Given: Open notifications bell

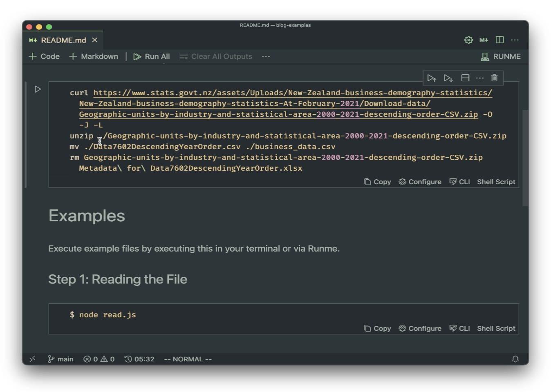Looking at the screenshot, I should (x=515, y=359).
